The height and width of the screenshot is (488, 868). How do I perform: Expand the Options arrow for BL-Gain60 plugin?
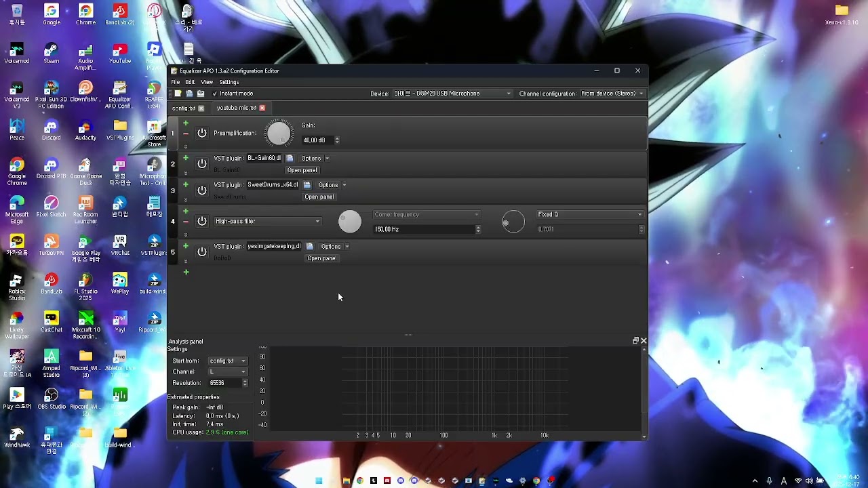click(327, 159)
